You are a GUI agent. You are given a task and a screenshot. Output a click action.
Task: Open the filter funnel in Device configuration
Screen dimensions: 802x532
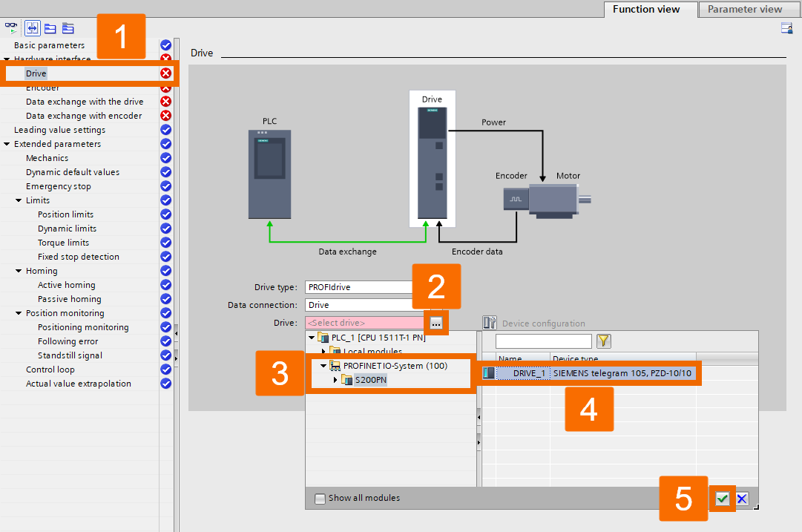(603, 341)
